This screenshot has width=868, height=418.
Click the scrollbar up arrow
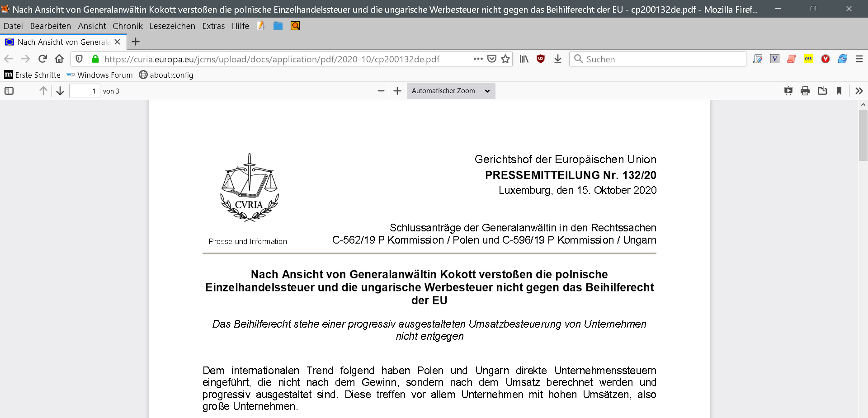click(863, 105)
